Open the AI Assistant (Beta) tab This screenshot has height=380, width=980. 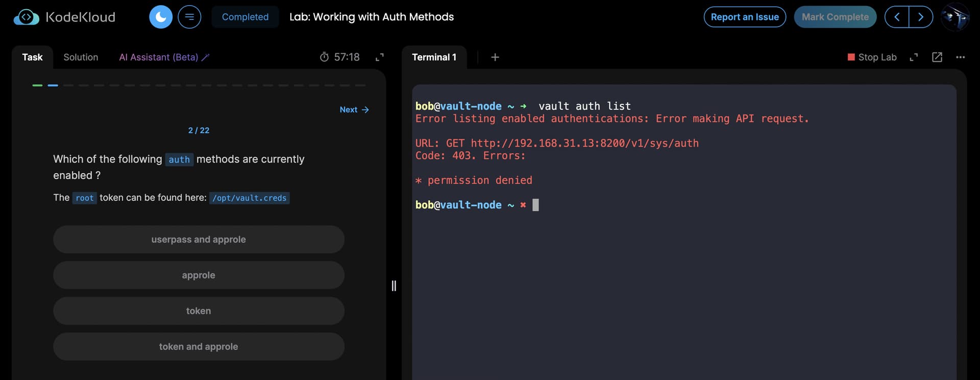click(164, 57)
